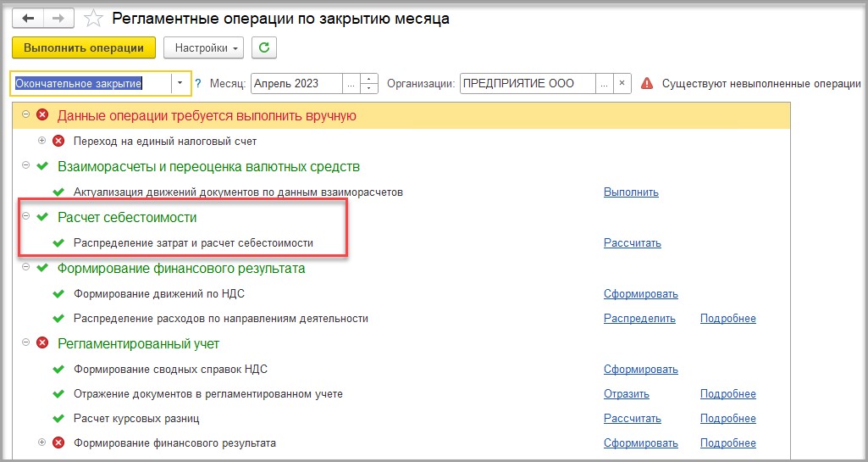
Task: Click 'Выполнить' link for актуализация движений
Action: pyautogui.click(x=631, y=192)
